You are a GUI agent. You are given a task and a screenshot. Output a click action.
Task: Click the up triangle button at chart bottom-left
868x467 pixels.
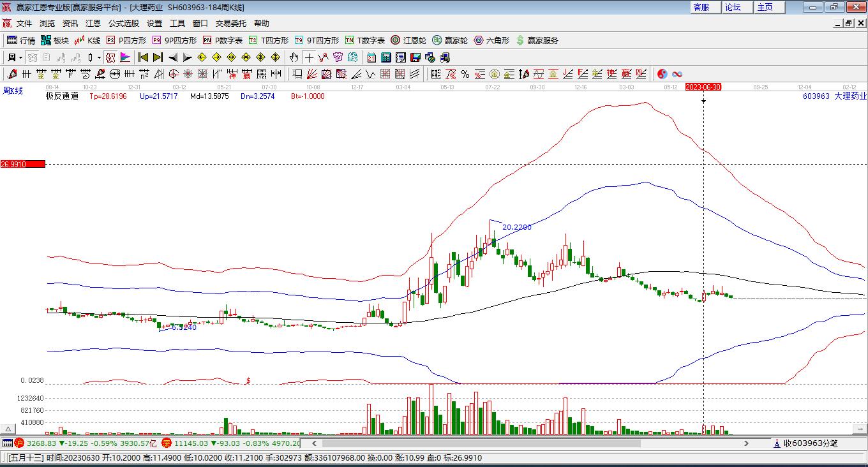[8, 429]
